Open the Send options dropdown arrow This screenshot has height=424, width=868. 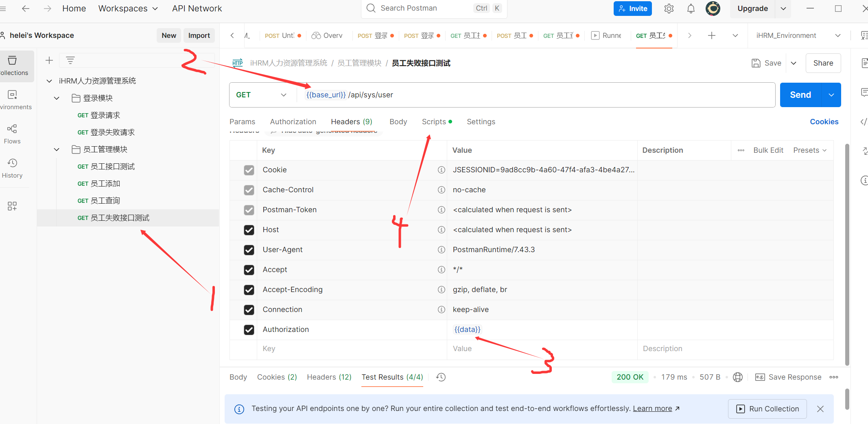[831, 95]
